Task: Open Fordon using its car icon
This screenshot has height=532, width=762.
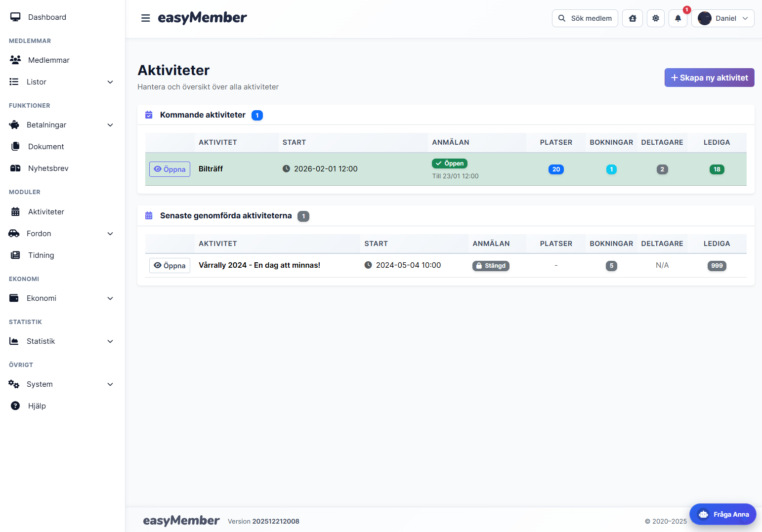Action: click(15, 233)
